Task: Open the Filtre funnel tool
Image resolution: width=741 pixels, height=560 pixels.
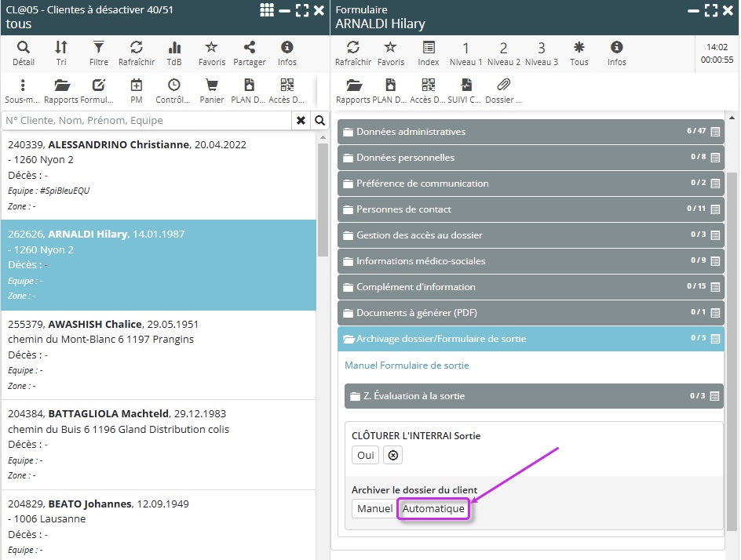Action: click(99, 53)
